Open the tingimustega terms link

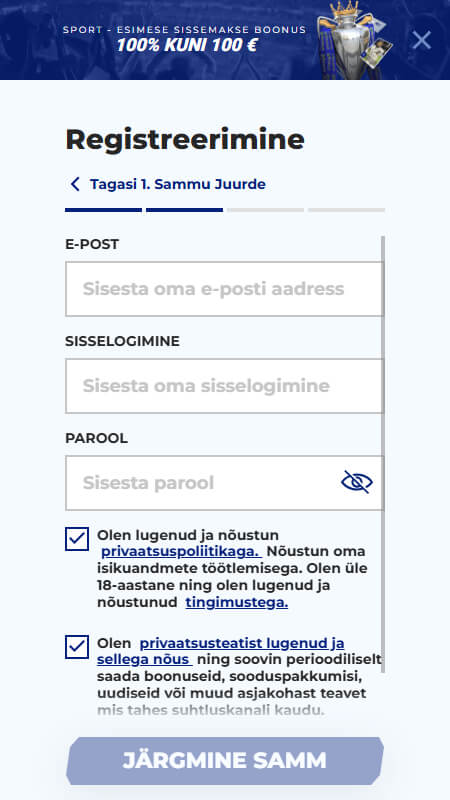236,603
